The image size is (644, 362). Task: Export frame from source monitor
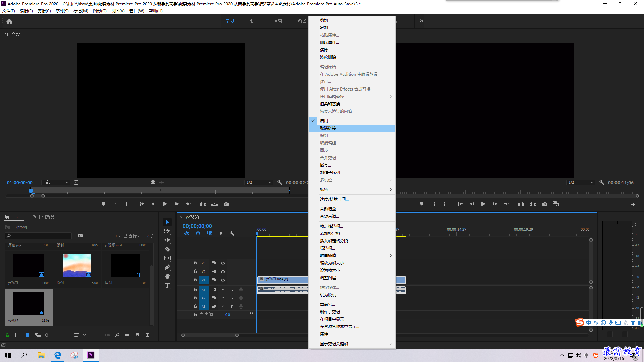[226, 204]
